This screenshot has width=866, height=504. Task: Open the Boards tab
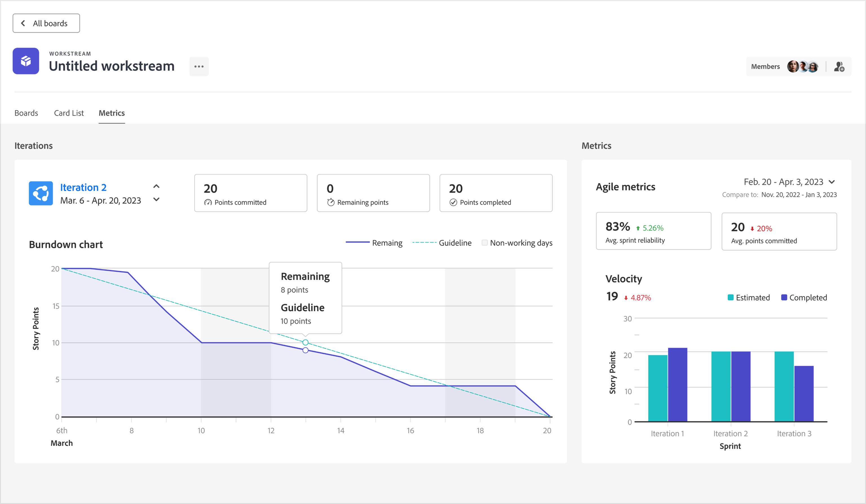point(26,113)
